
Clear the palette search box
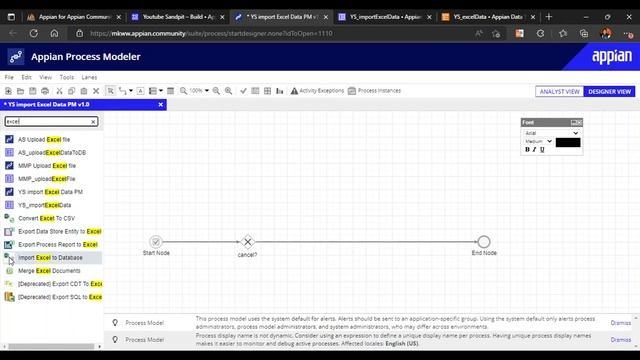point(93,122)
